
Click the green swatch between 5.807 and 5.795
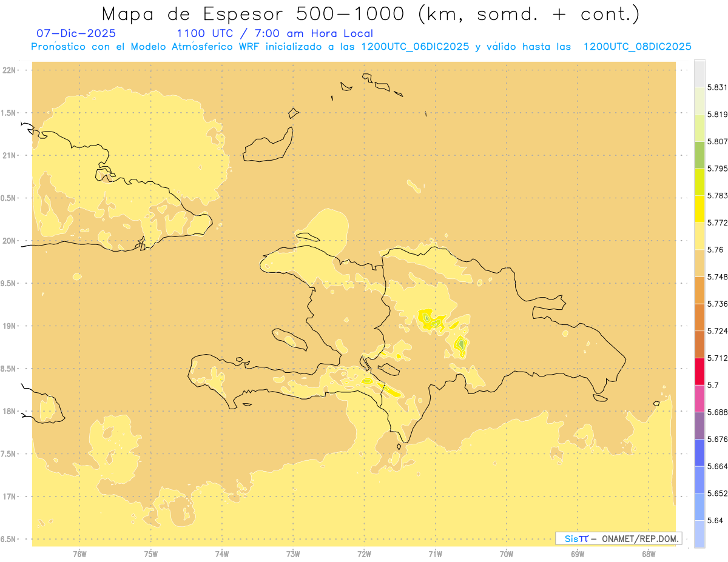pos(699,155)
